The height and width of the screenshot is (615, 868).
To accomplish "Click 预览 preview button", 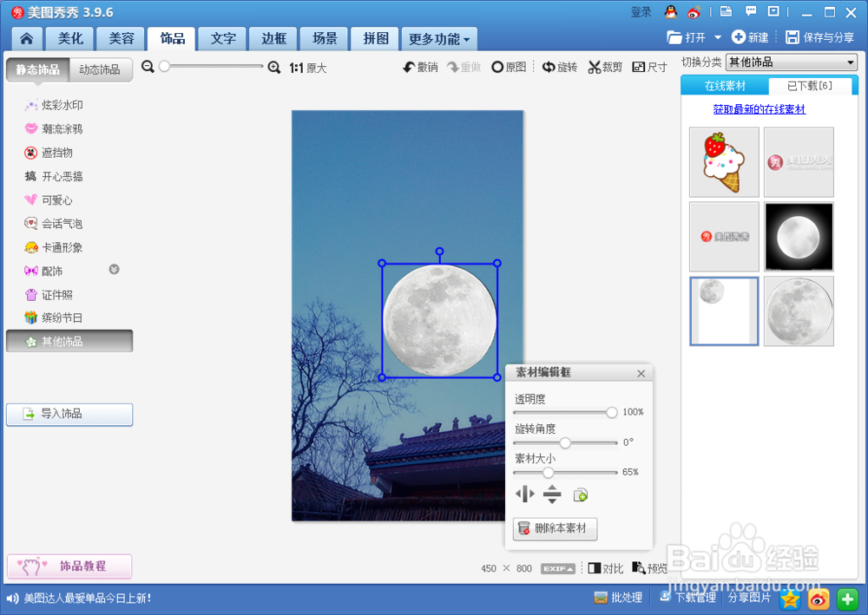I will click(x=650, y=568).
